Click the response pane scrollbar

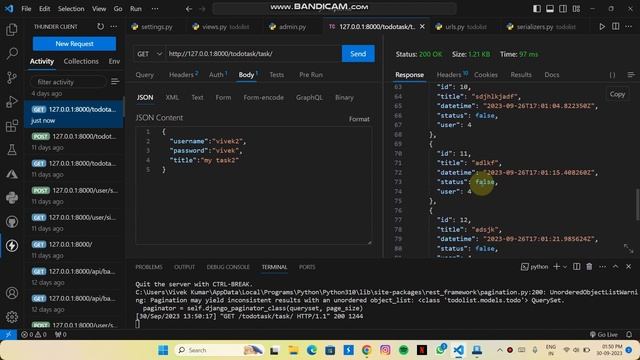pyautogui.click(x=637, y=204)
